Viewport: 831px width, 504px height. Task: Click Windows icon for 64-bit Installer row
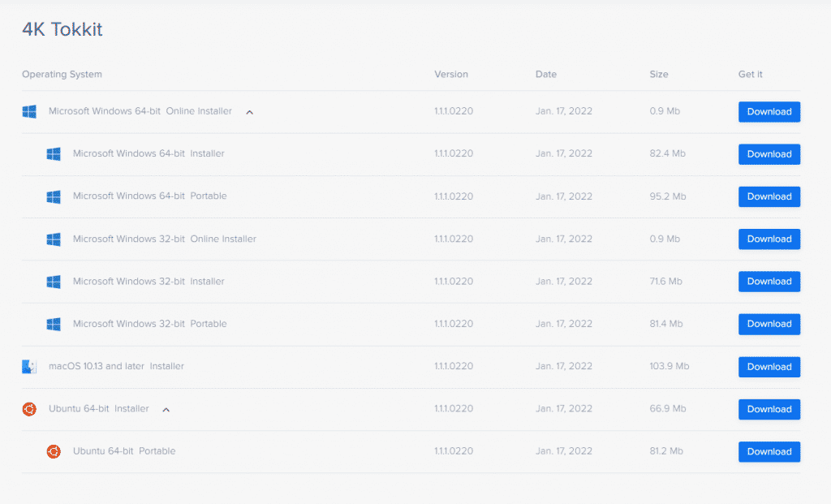[54, 154]
